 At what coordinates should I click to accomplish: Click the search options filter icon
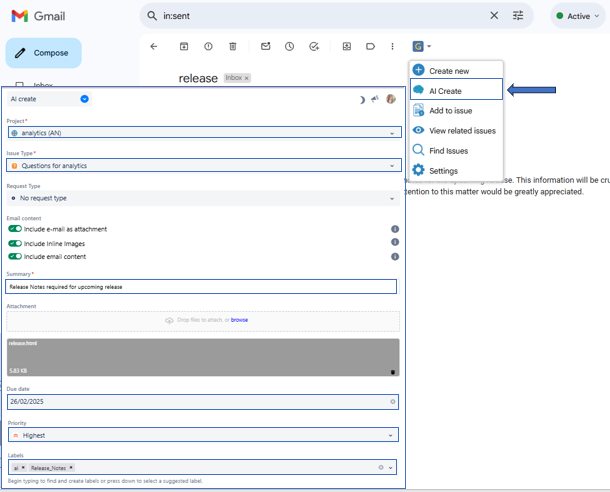[x=518, y=16]
